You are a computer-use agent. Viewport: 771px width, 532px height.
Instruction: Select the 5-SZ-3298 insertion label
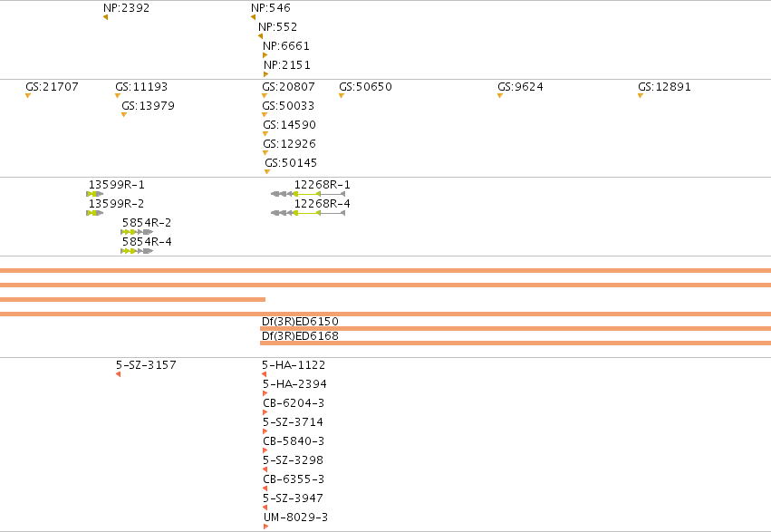293,460
